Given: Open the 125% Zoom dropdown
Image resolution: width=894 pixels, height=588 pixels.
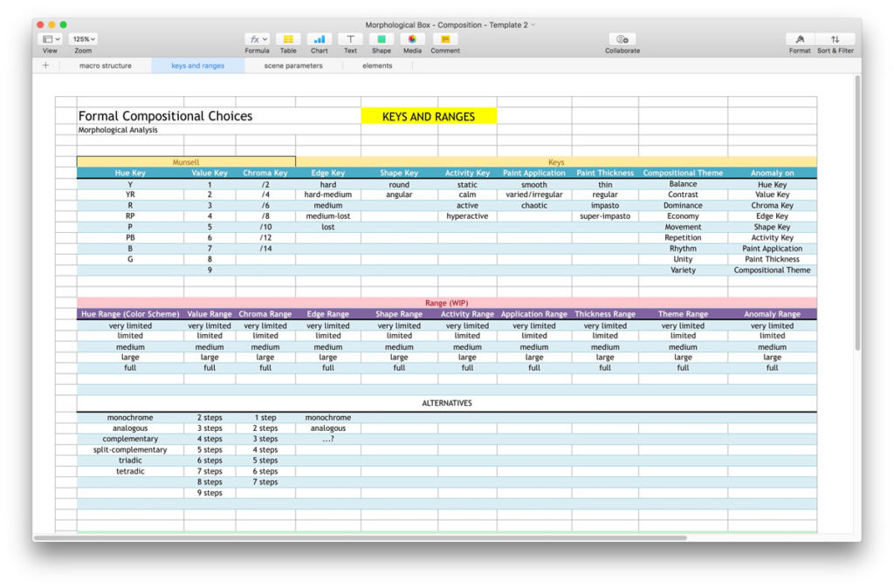Looking at the screenshot, I should point(83,38).
